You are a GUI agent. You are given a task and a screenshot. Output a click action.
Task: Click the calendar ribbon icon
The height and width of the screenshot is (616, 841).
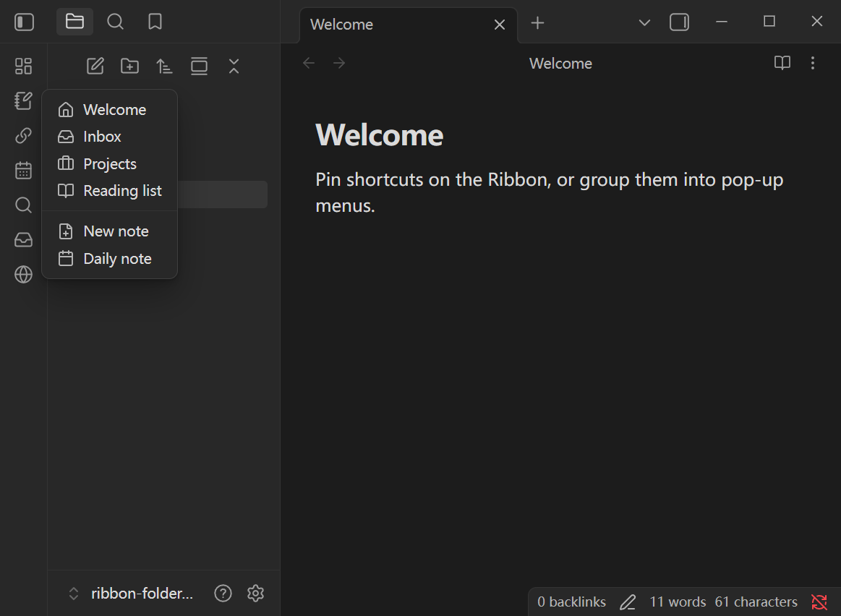click(x=24, y=171)
